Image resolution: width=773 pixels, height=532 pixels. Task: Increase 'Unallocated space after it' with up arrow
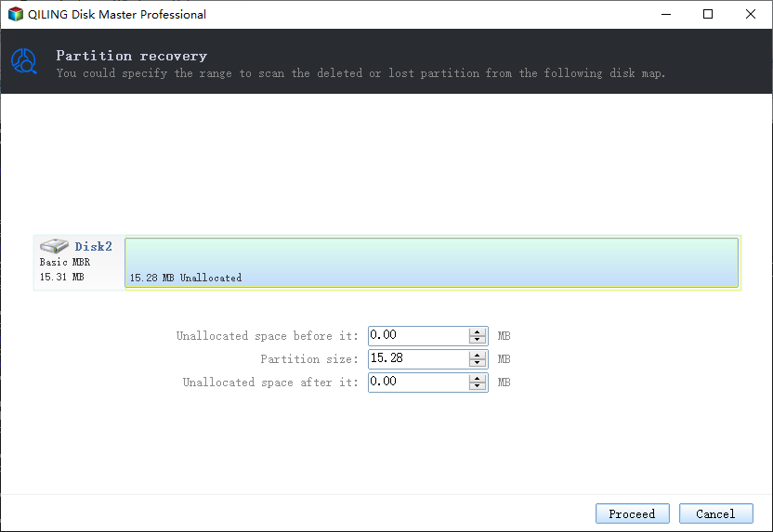(x=478, y=378)
